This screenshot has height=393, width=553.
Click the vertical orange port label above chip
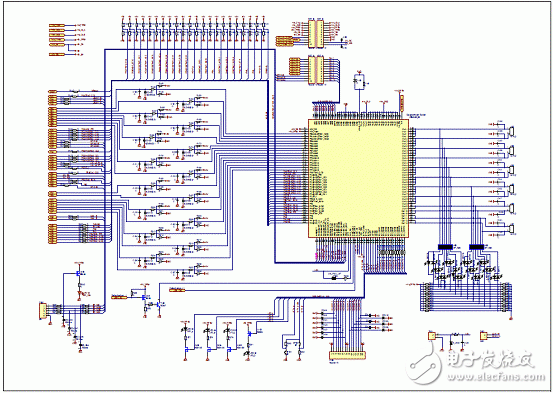(x=401, y=102)
